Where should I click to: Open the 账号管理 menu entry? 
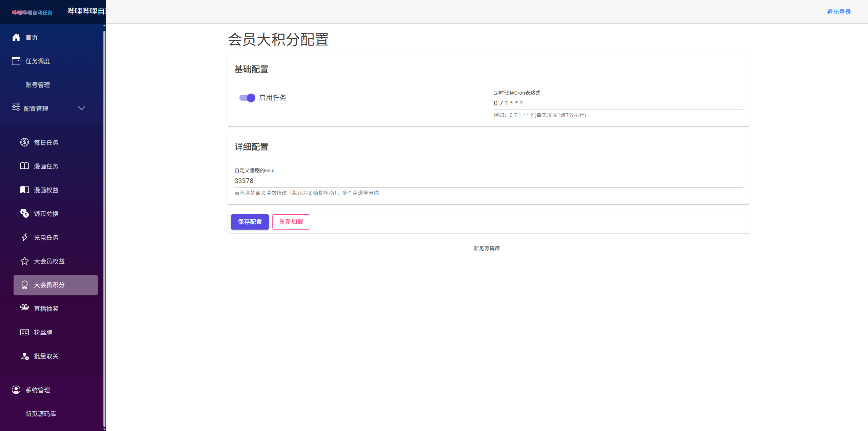38,85
